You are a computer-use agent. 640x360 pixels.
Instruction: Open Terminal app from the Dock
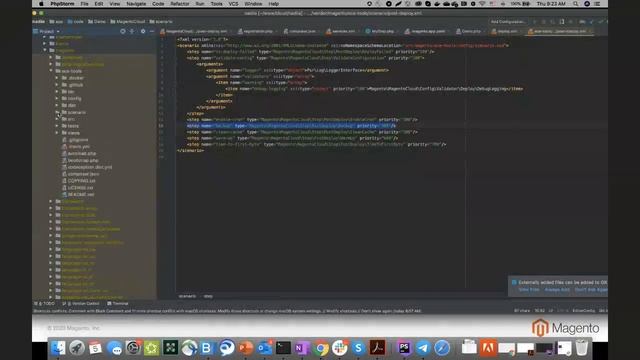pos(283,348)
